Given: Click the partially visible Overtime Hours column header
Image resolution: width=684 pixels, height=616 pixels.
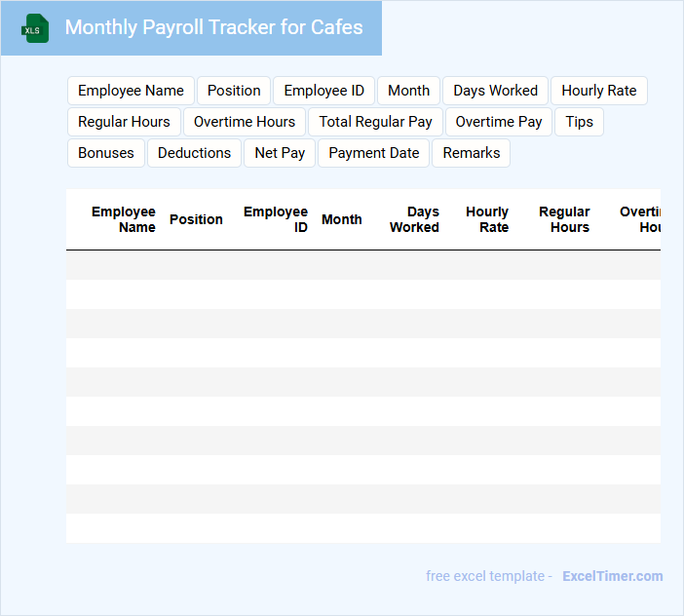Looking at the screenshot, I should point(640,219).
